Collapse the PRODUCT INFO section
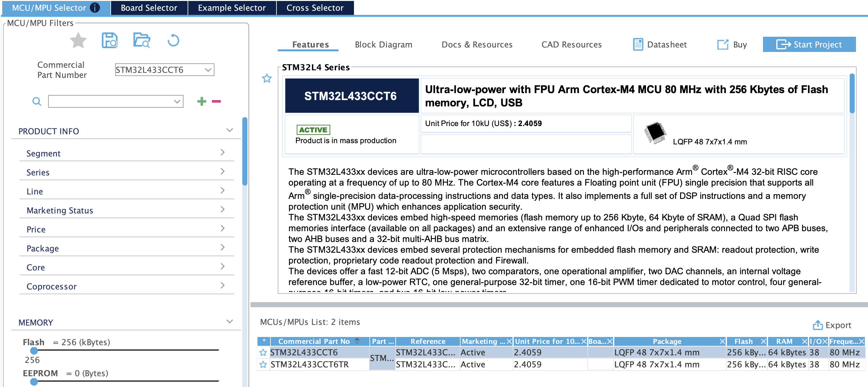This screenshot has width=868, height=387. (230, 130)
